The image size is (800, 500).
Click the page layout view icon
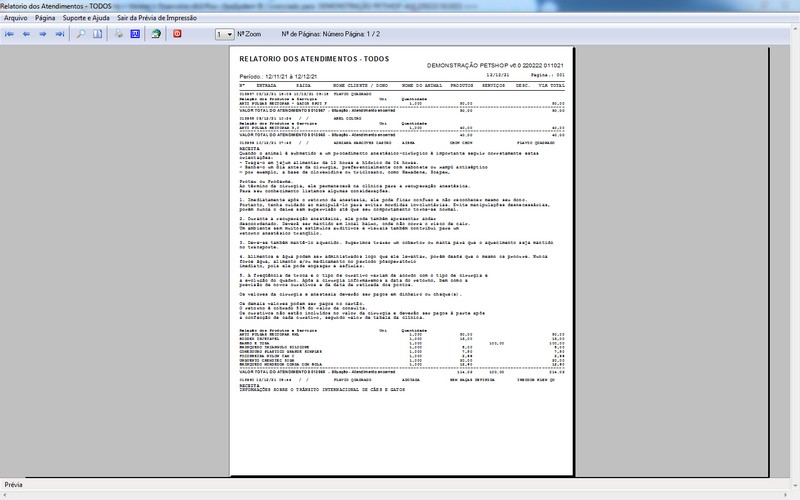click(x=98, y=34)
